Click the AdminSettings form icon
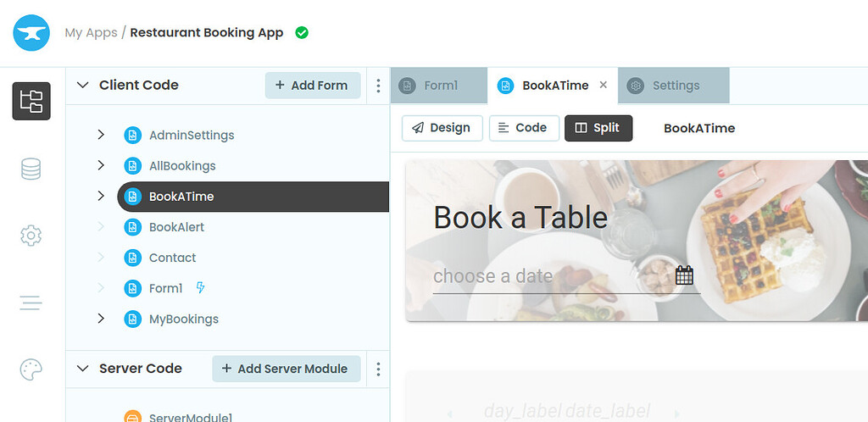Screen dimensions: 868x422 click(132, 135)
